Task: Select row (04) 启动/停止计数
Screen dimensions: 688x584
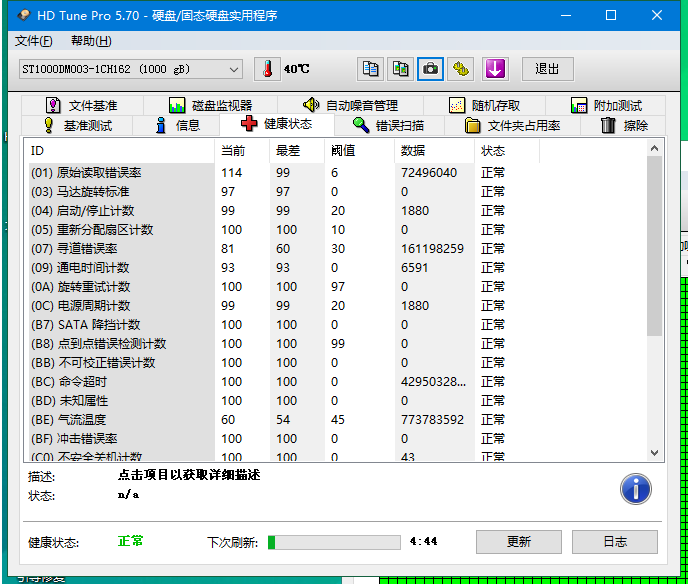Action: click(x=284, y=211)
